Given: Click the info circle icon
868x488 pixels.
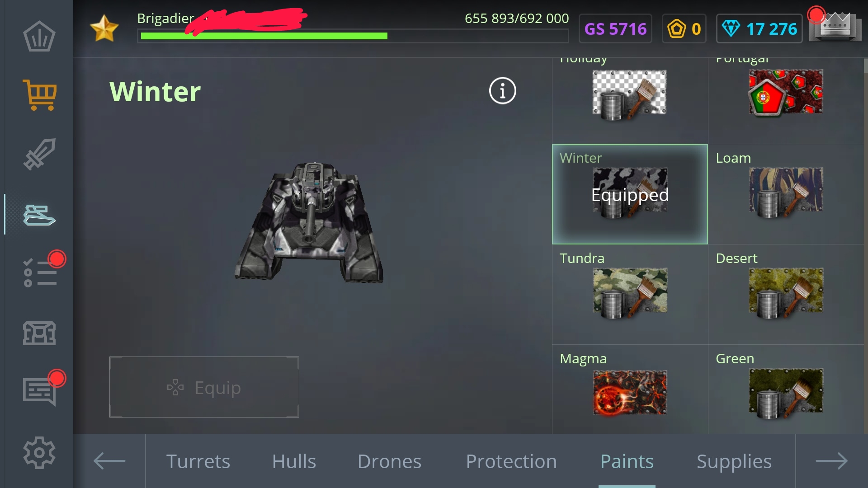Looking at the screenshot, I should pyautogui.click(x=502, y=91).
